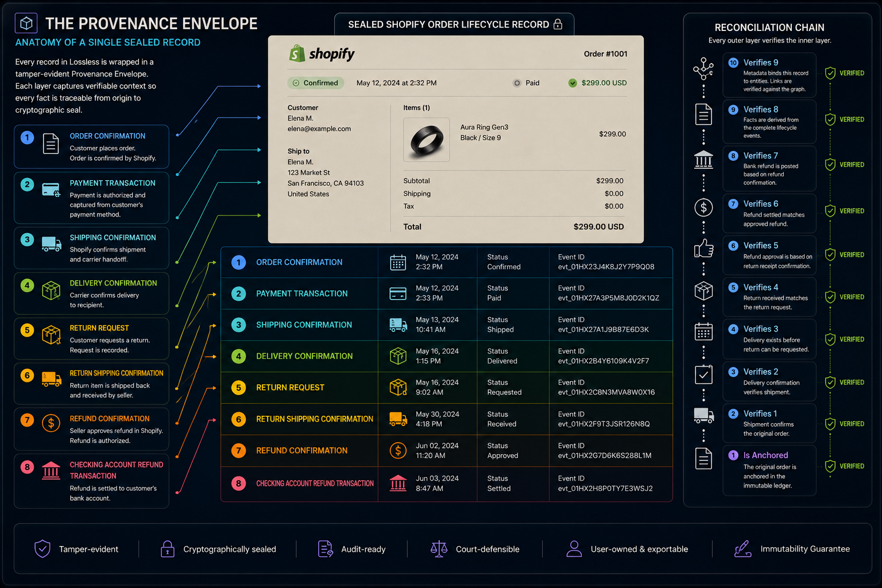882x588 pixels.
Task: Click the dollar circle icon in reconciliation chain
Action: point(703,207)
